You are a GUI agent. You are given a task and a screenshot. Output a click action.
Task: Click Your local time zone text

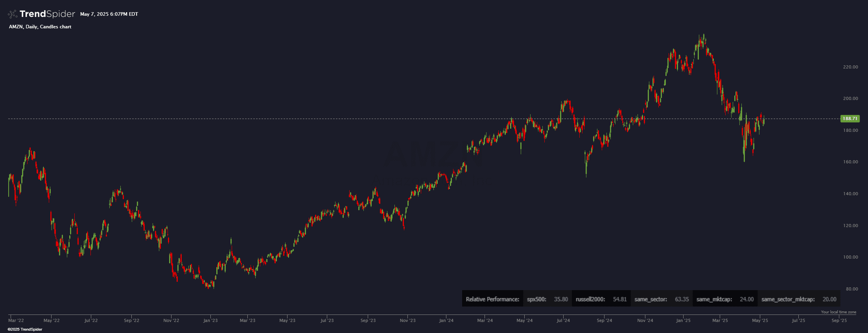839,312
